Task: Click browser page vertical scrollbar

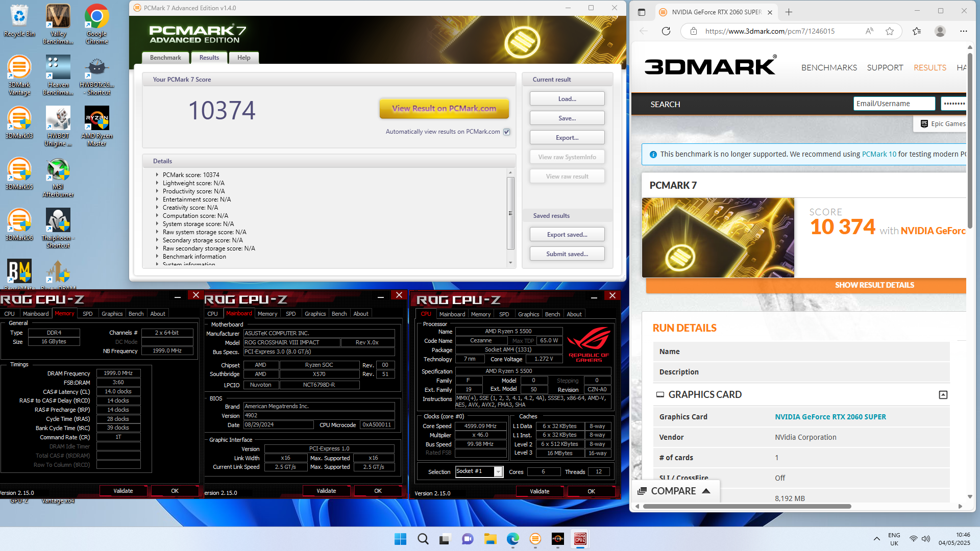Action: [x=970, y=140]
